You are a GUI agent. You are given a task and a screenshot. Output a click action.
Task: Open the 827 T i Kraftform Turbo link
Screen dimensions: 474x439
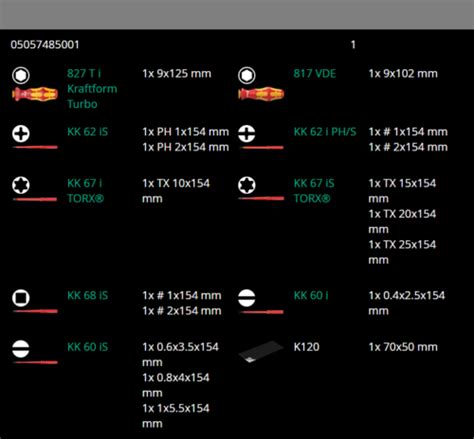point(92,89)
